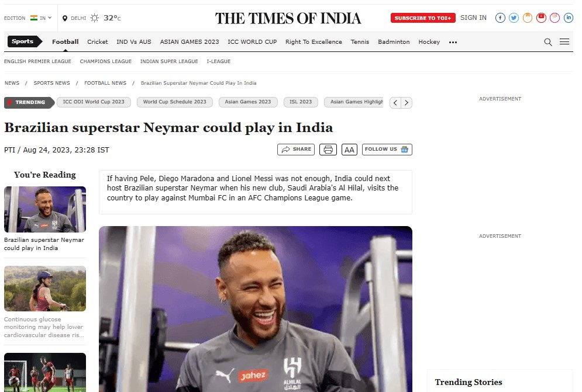
Task: Open the edition IN dropdown
Action: click(41, 18)
